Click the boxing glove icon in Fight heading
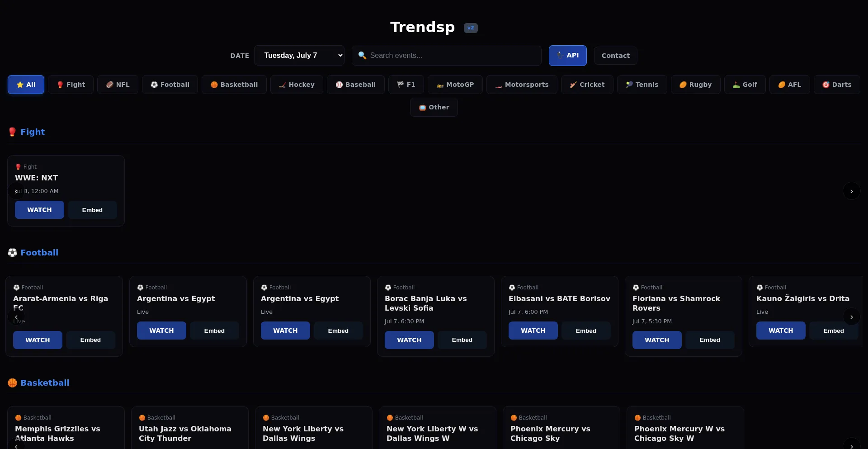868x449 pixels. (x=12, y=132)
